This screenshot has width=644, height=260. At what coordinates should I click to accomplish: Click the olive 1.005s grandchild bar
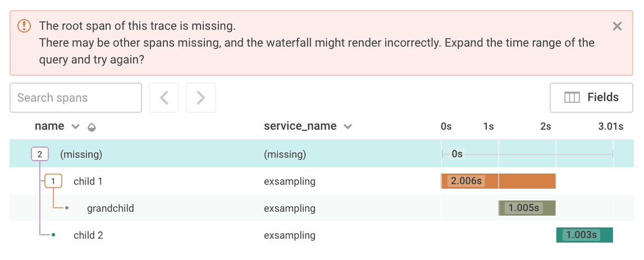coord(527,208)
